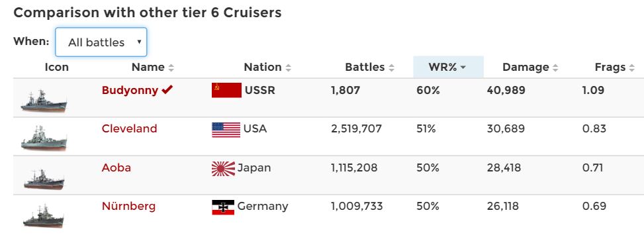
Task: Click the Nürnberg ship icon
Action: tap(44, 216)
